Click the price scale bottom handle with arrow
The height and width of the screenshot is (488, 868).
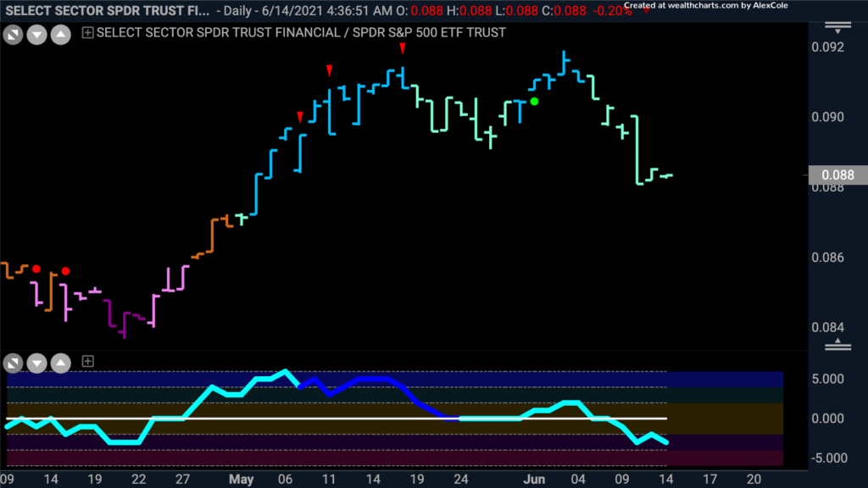837,344
